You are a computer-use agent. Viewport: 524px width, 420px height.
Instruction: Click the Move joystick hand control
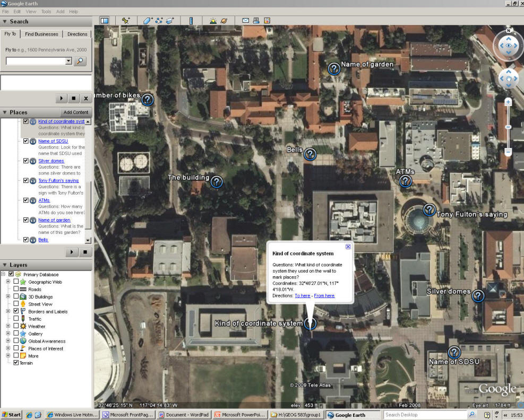coord(508,79)
